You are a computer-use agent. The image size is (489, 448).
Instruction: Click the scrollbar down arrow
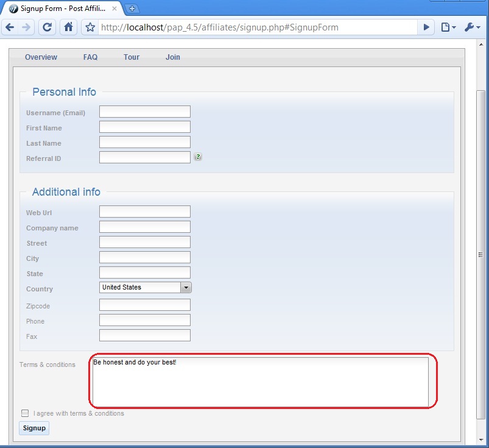481,439
